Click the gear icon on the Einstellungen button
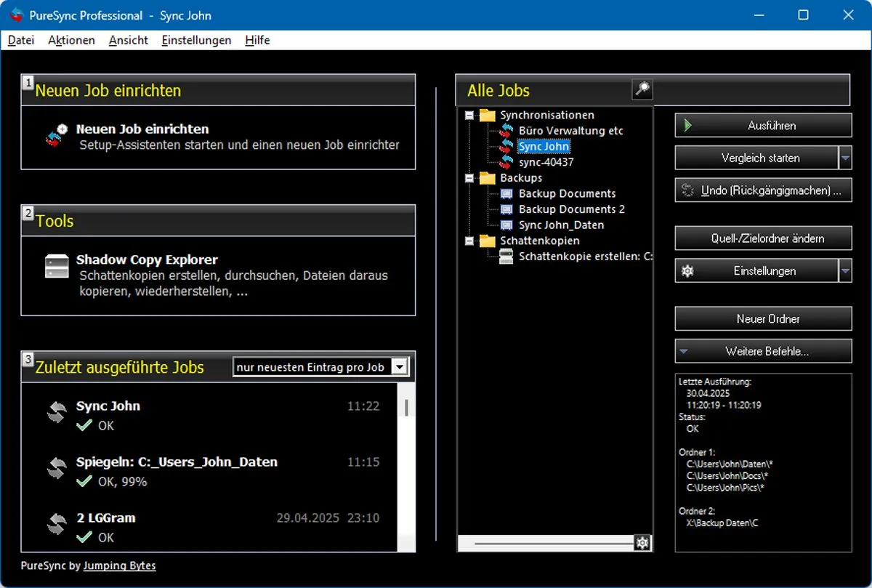Image resolution: width=872 pixels, height=588 pixels. pyautogui.click(x=687, y=270)
